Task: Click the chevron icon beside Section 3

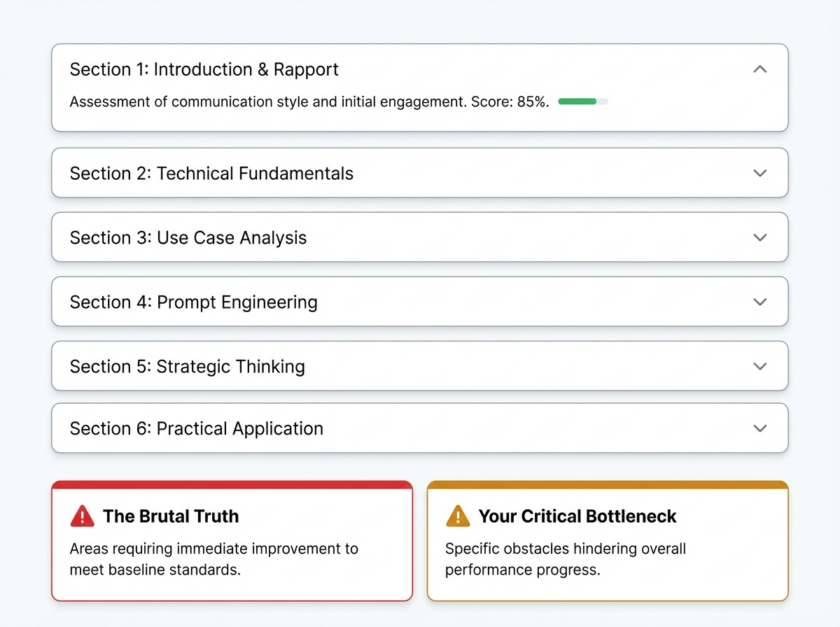Action: pyautogui.click(x=760, y=237)
